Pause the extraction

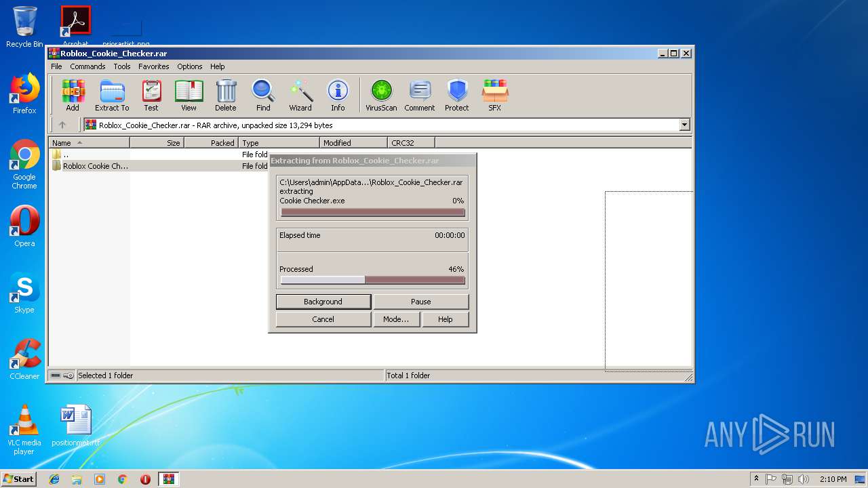(x=420, y=302)
